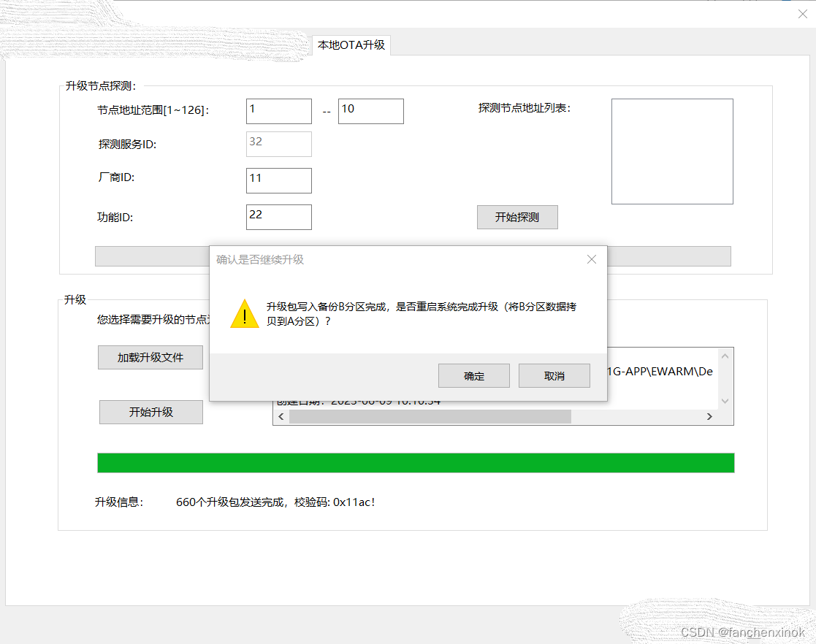Confirm the upgrade with the 确定 button
This screenshot has width=816, height=644.
(x=473, y=375)
